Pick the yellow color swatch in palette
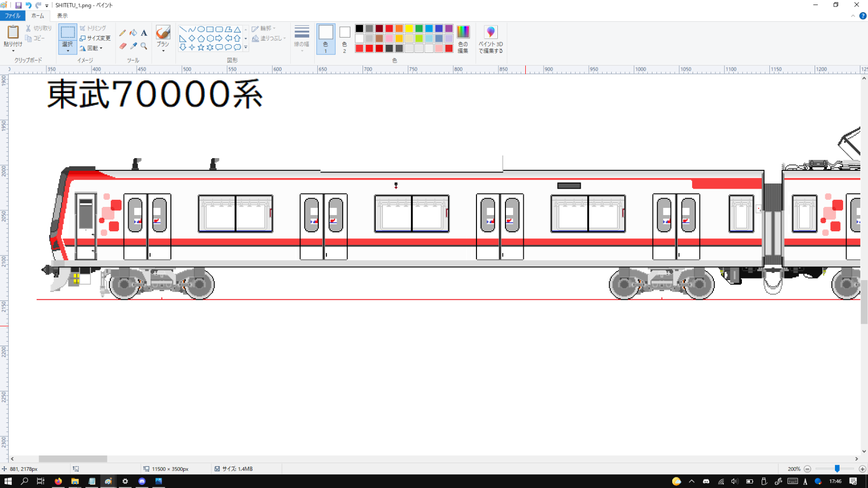The height and width of the screenshot is (488, 868). (409, 28)
